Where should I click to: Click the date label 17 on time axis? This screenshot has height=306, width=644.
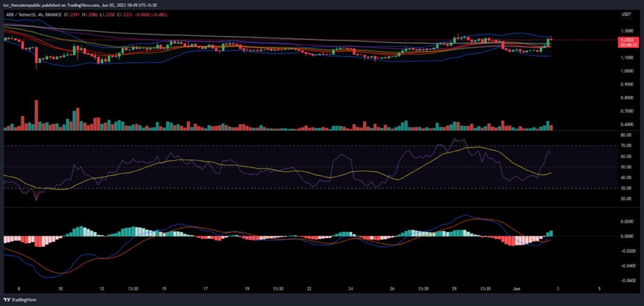click(x=206, y=289)
